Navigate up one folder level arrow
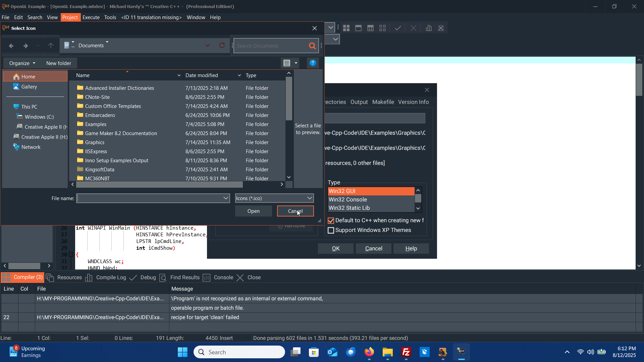 [51, 46]
